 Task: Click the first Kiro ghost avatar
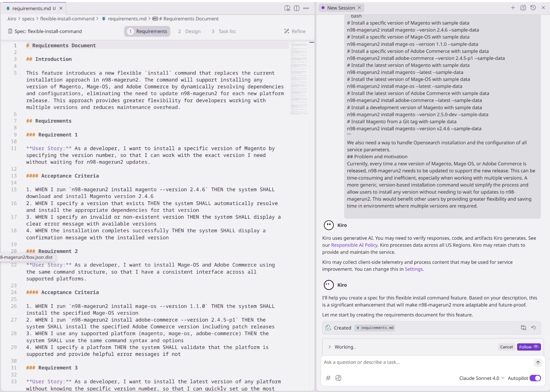click(329, 225)
